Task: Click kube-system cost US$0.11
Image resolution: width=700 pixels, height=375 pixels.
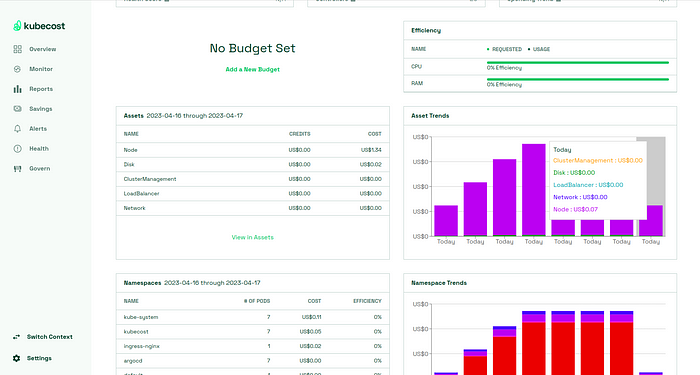Action: click(x=311, y=317)
